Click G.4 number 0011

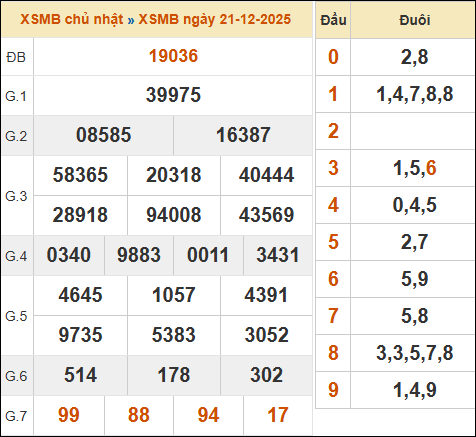[x=208, y=255]
